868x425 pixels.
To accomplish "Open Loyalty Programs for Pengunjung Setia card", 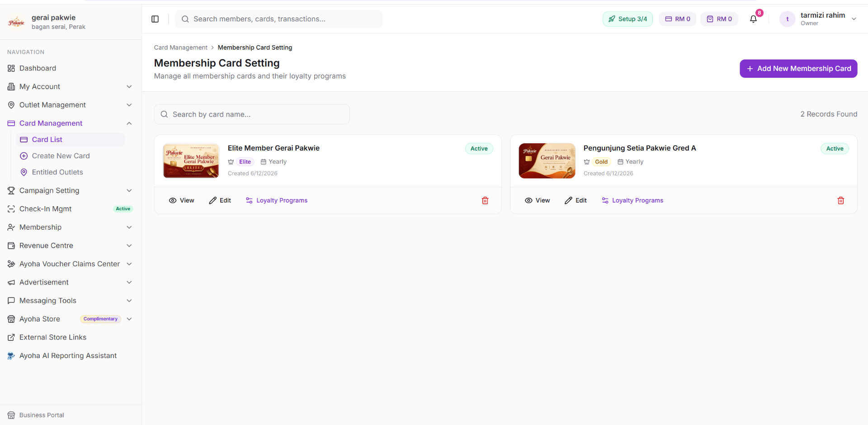I will coord(632,200).
